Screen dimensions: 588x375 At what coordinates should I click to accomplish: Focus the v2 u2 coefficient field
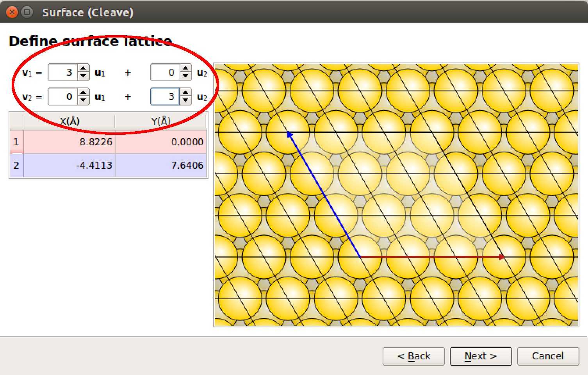165,97
